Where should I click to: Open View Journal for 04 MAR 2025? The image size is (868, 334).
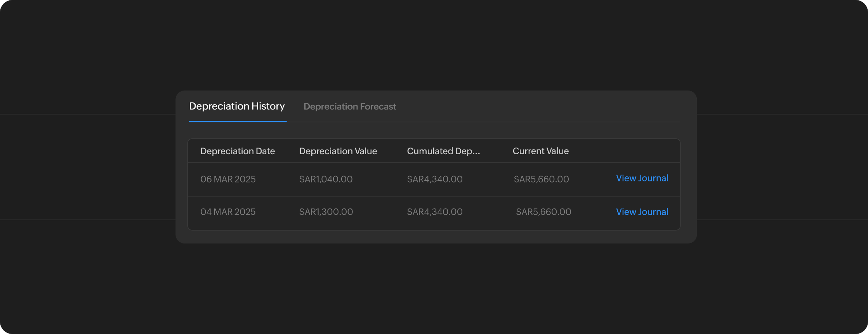tap(642, 212)
